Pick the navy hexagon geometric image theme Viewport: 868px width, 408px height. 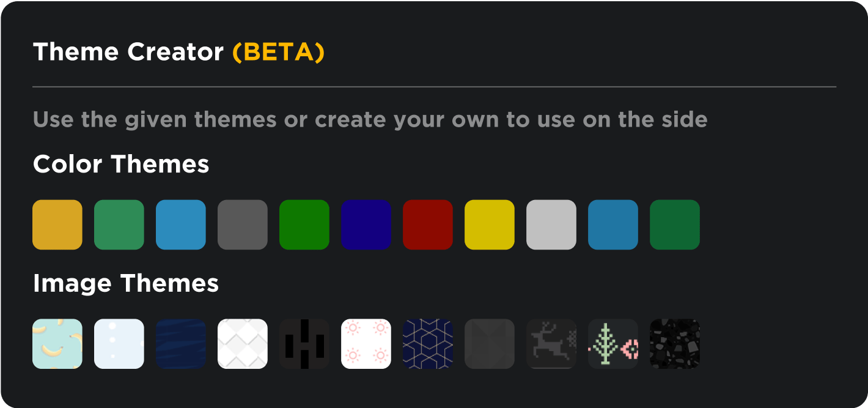click(428, 344)
